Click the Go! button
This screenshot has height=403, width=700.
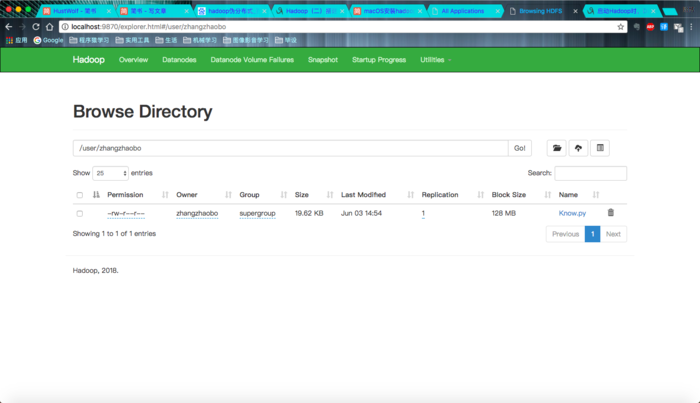520,148
